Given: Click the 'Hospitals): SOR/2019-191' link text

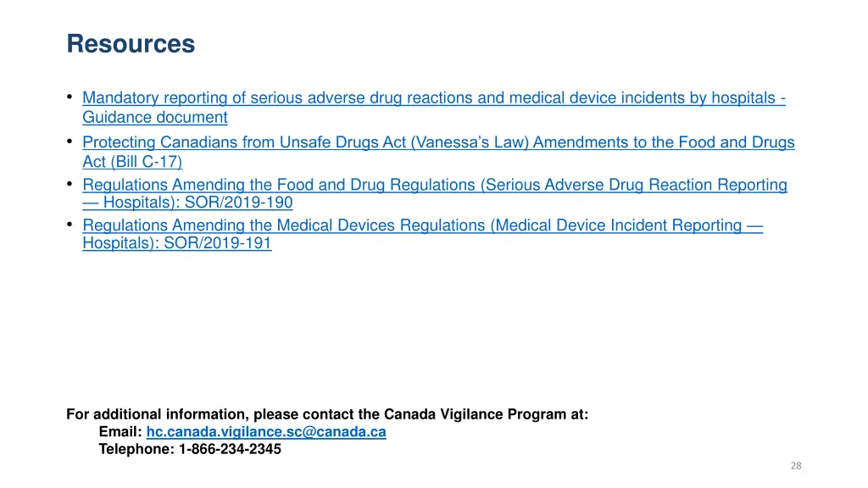Looking at the screenshot, I should point(177,243).
